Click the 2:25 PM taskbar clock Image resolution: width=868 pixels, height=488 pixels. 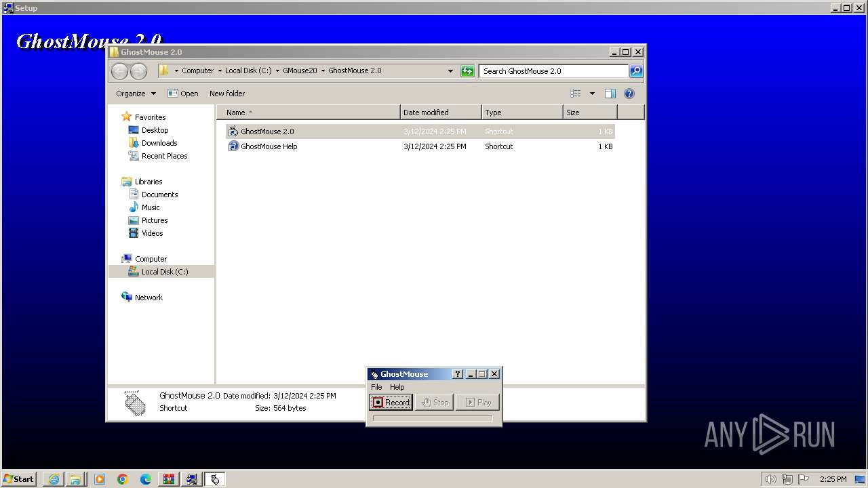(833, 479)
